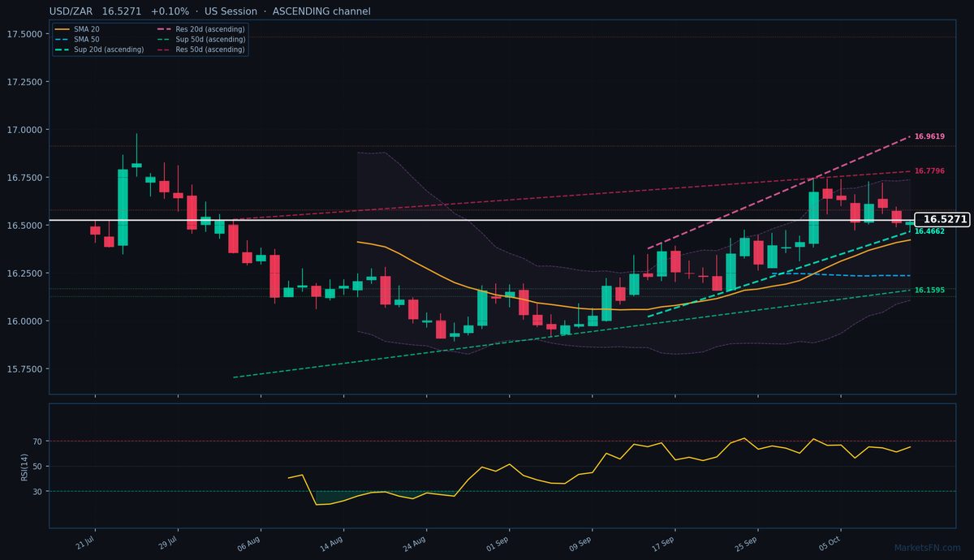The image size is (974, 560).
Task: Click the USD/ZAR symbol in title
Action: tap(71, 11)
